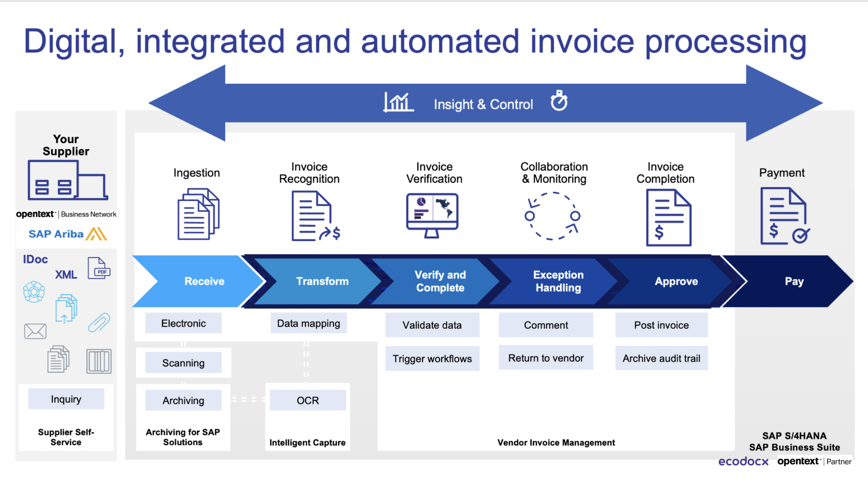
Task: Click the Payment document checkmark icon
Action: (785, 216)
